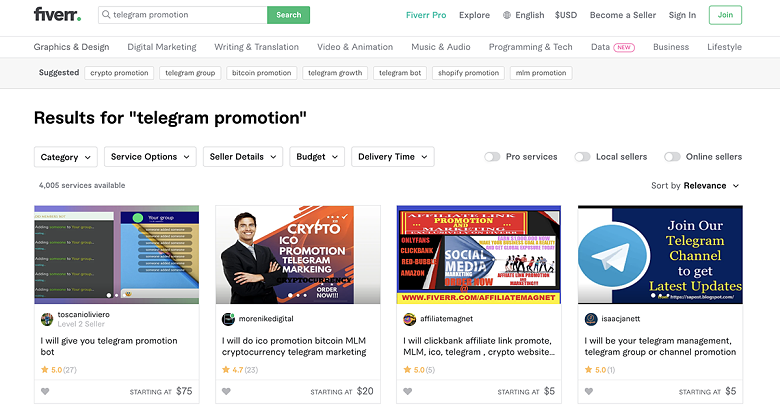Viewport: 780px width, 410px height.
Task: Open affiliatemagnet's avatar
Action: coord(409,319)
